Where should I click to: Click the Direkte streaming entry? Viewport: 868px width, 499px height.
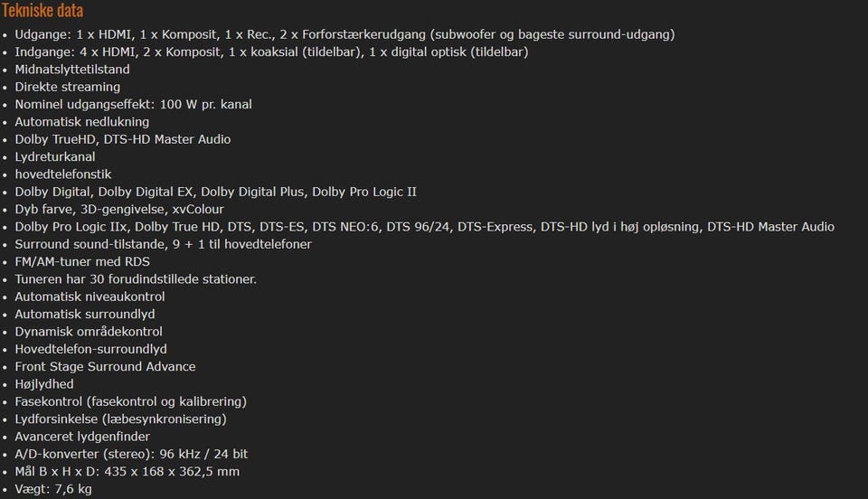[68, 87]
